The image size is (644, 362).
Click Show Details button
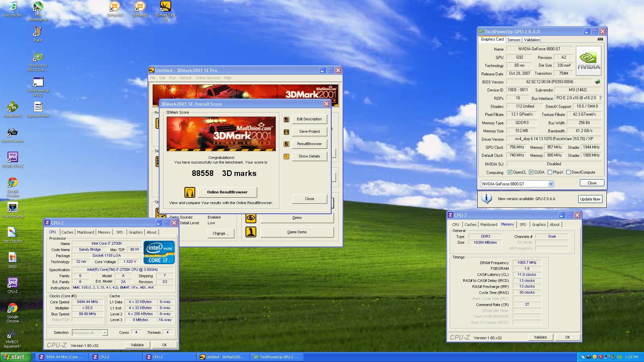click(x=309, y=157)
